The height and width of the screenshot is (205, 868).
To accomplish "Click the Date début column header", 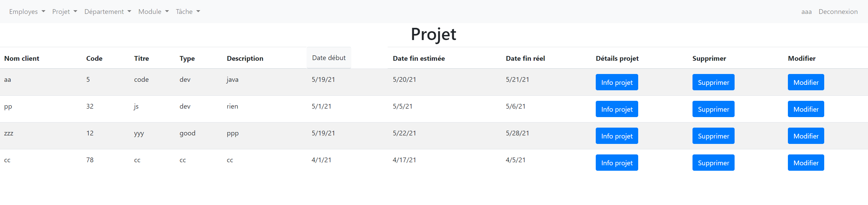I will tap(328, 58).
